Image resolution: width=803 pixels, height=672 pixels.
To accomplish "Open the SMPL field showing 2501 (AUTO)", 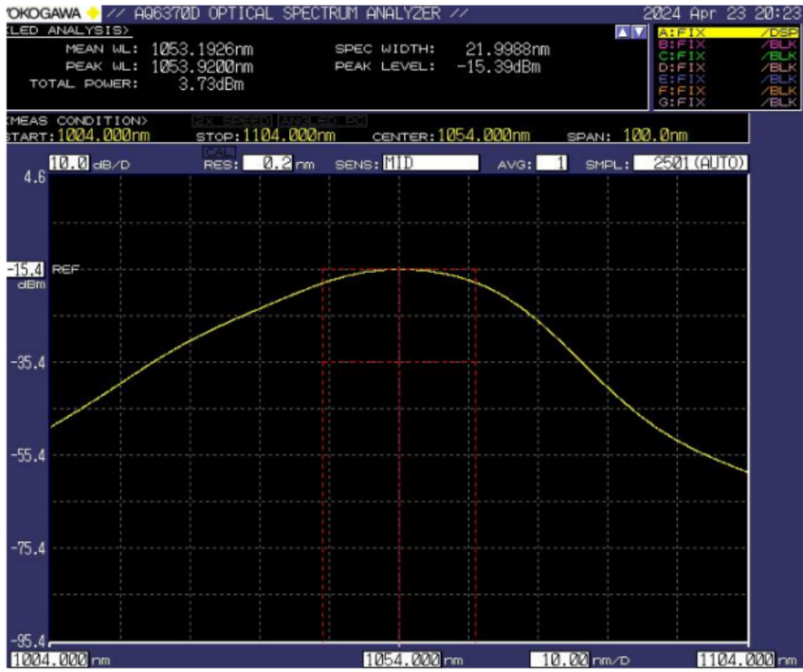I will 690,163.
